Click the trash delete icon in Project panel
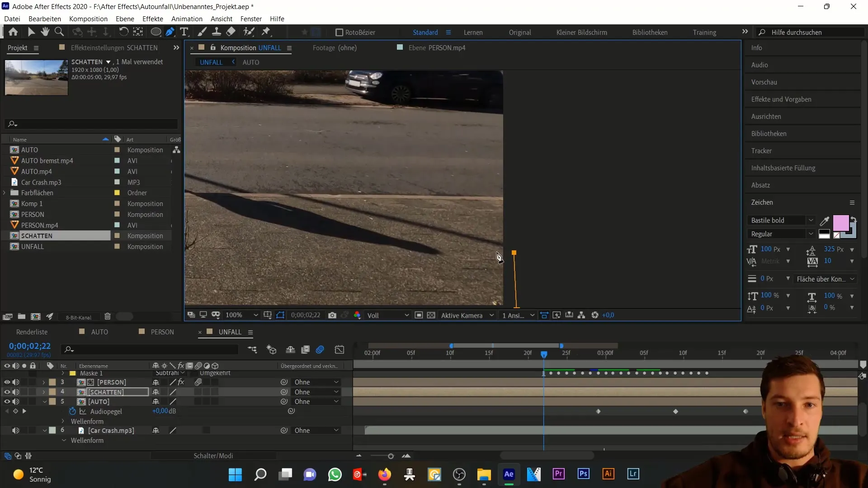Viewport: 868px width, 488px height. pyautogui.click(x=108, y=317)
